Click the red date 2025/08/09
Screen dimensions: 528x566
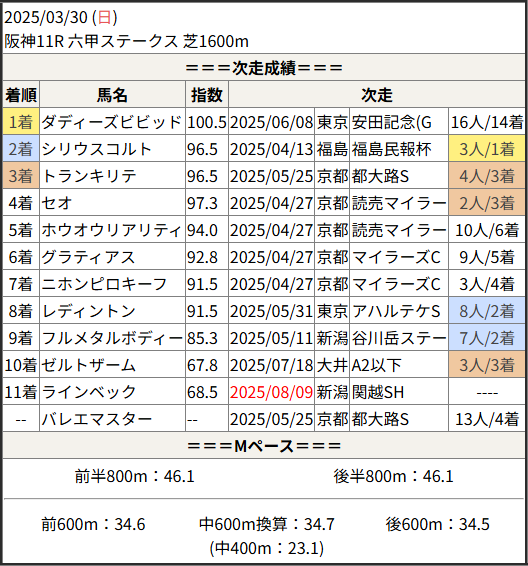coord(271,392)
